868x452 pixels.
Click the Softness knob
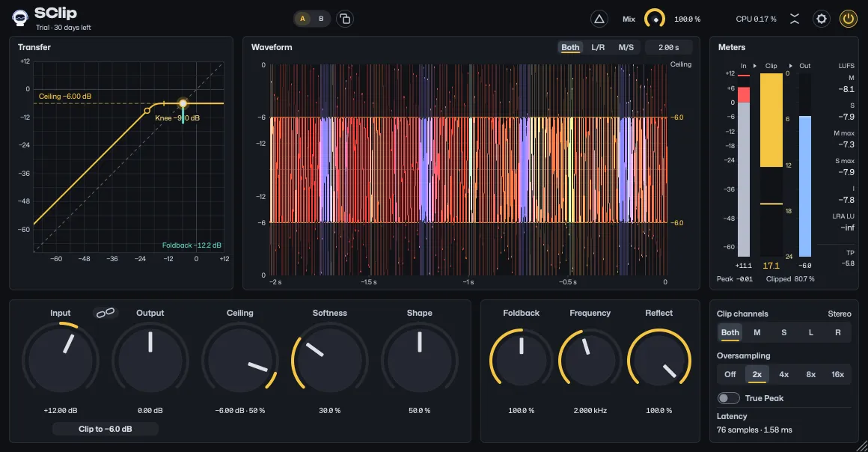pos(330,361)
